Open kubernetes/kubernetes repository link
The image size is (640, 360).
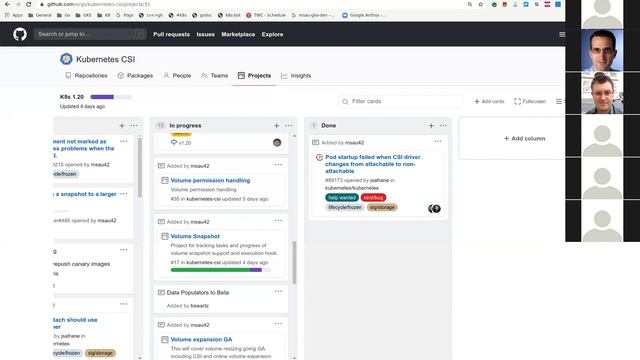352,188
